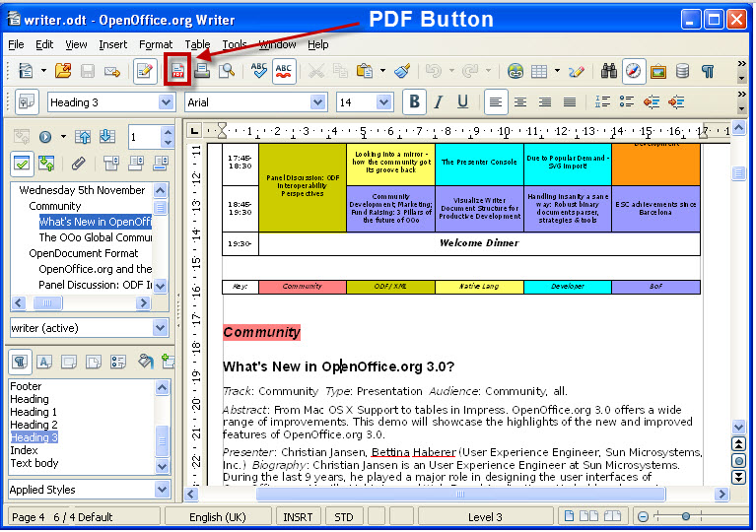Click the Paste clipboard icon
This screenshot has height=532, width=756.
tap(365, 71)
